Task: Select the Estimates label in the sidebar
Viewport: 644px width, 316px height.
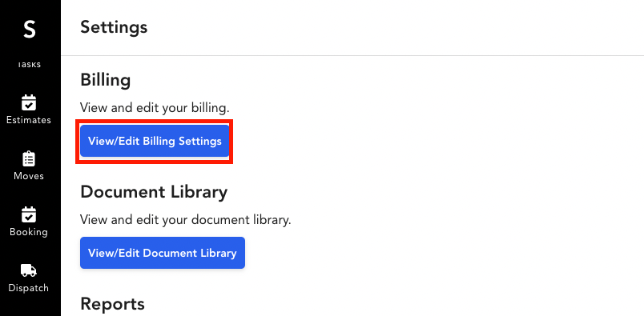Action: click(x=29, y=120)
